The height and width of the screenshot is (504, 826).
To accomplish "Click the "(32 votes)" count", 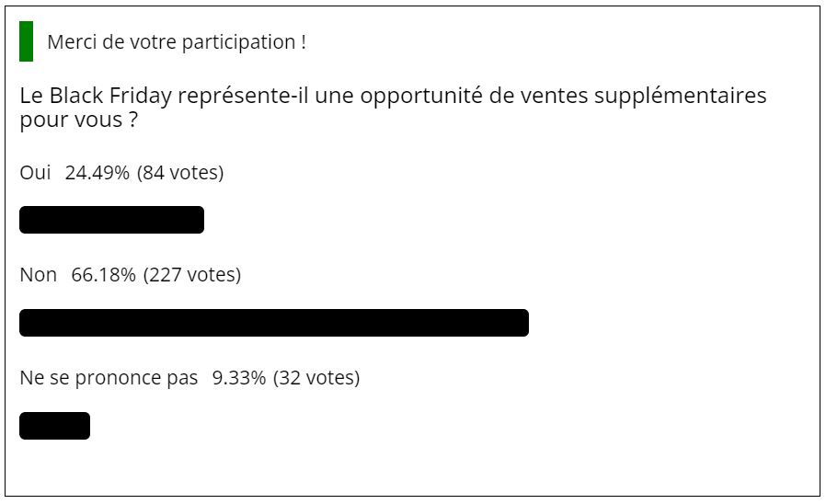I will point(316,378).
